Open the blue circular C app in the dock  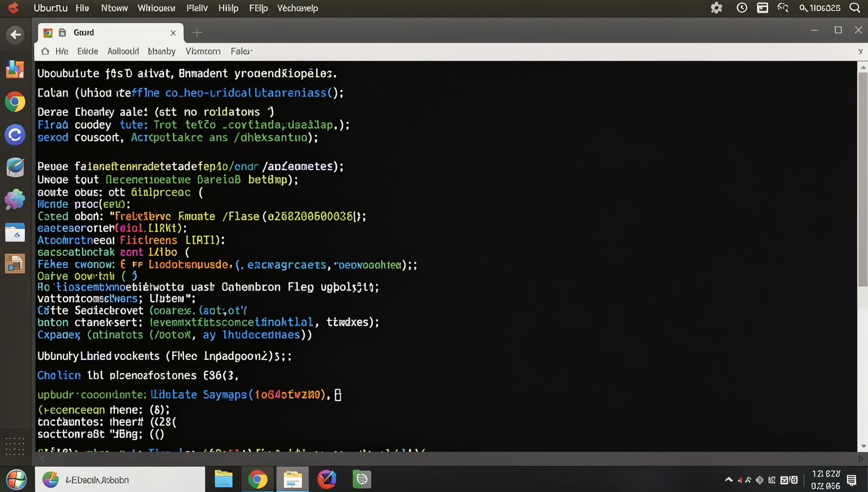pyautogui.click(x=15, y=134)
